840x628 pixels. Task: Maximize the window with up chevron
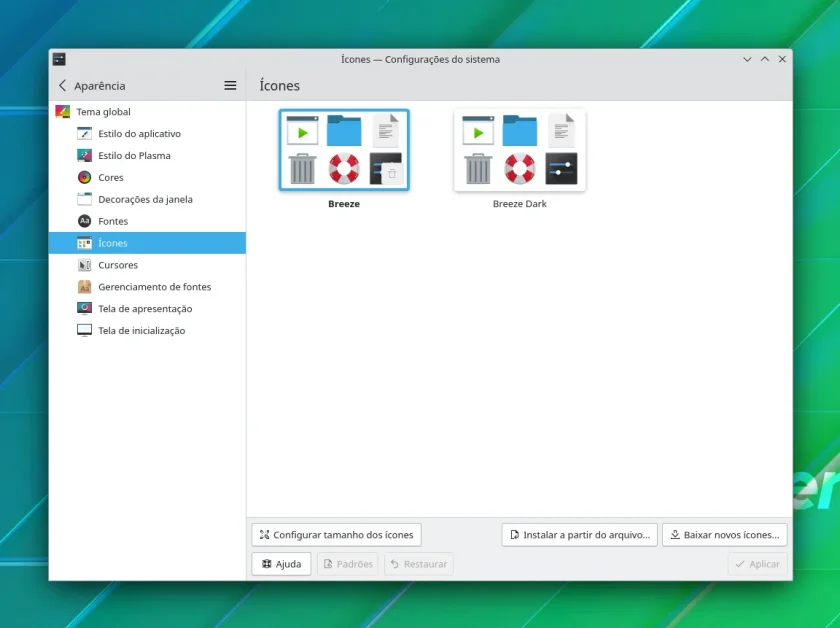(765, 59)
